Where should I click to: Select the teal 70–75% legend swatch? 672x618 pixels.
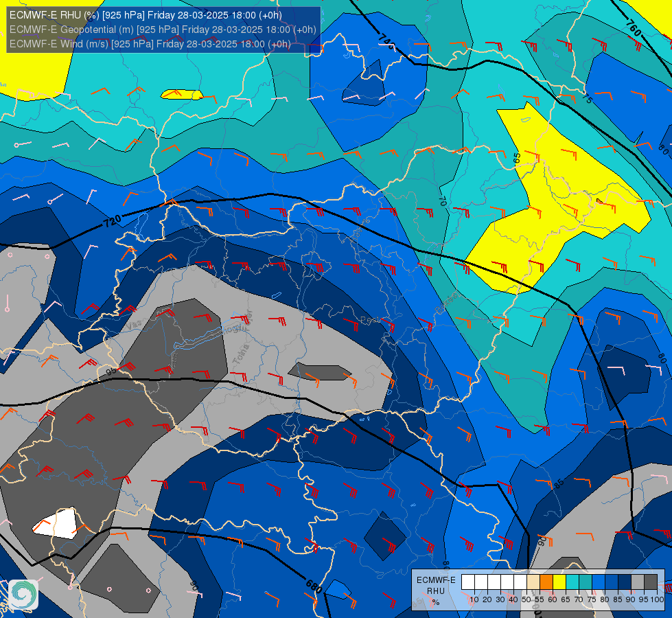pyautogui.click(x=586, y=582)
